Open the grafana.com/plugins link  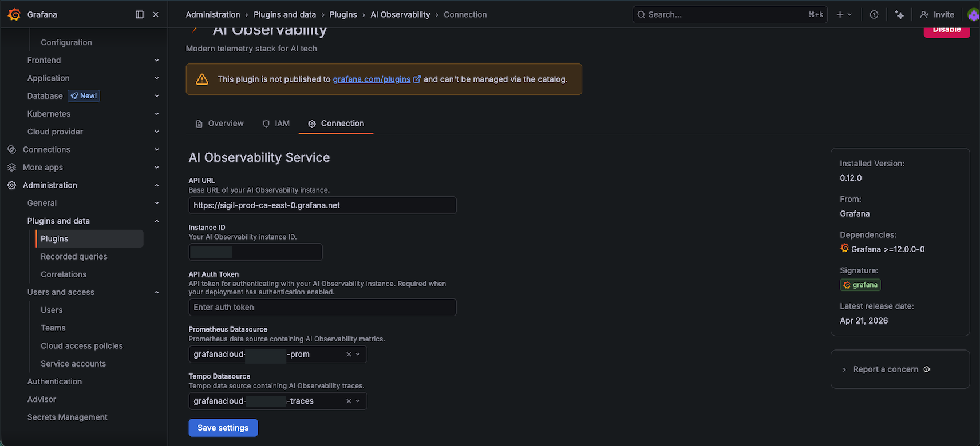click(372, 79)
